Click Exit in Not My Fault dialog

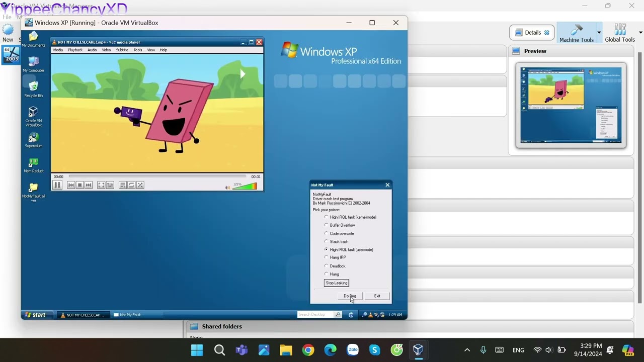pyautogui.click(x=377, y=296)
